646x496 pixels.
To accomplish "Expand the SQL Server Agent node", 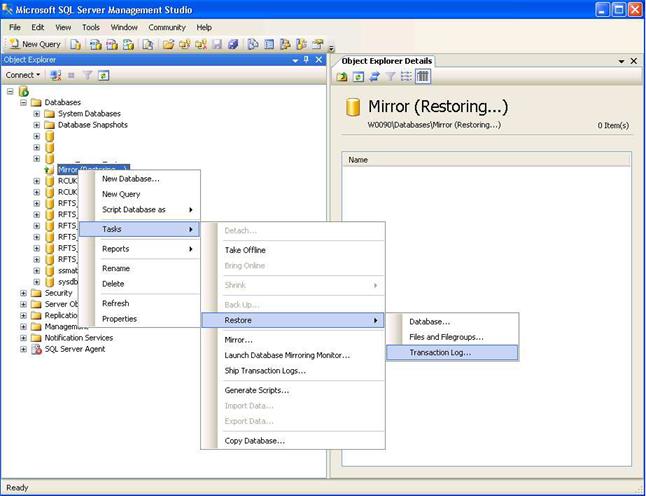I will click(x=23, y=349).
